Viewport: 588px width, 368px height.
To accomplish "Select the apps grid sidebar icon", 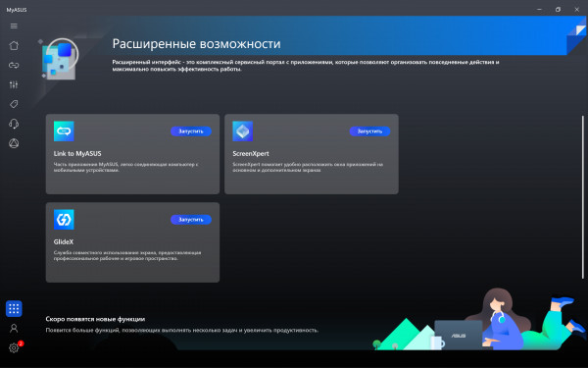I will 14,309.
